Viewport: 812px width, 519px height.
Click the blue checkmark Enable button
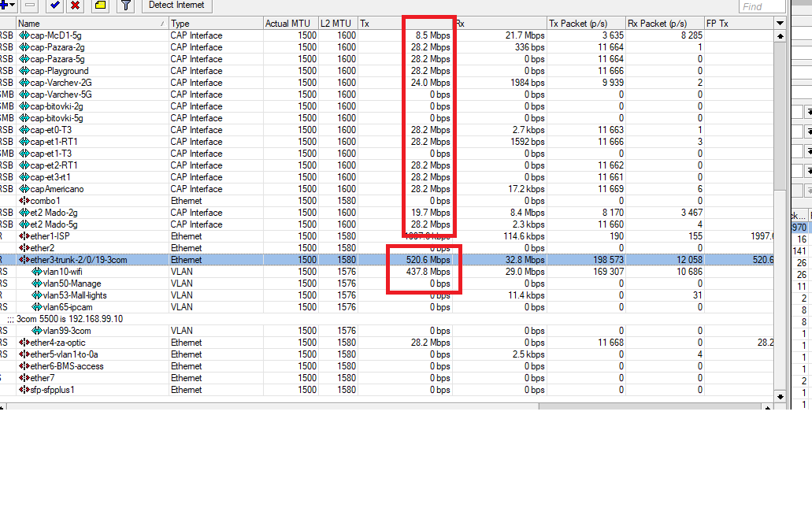[x=54, y=6]
